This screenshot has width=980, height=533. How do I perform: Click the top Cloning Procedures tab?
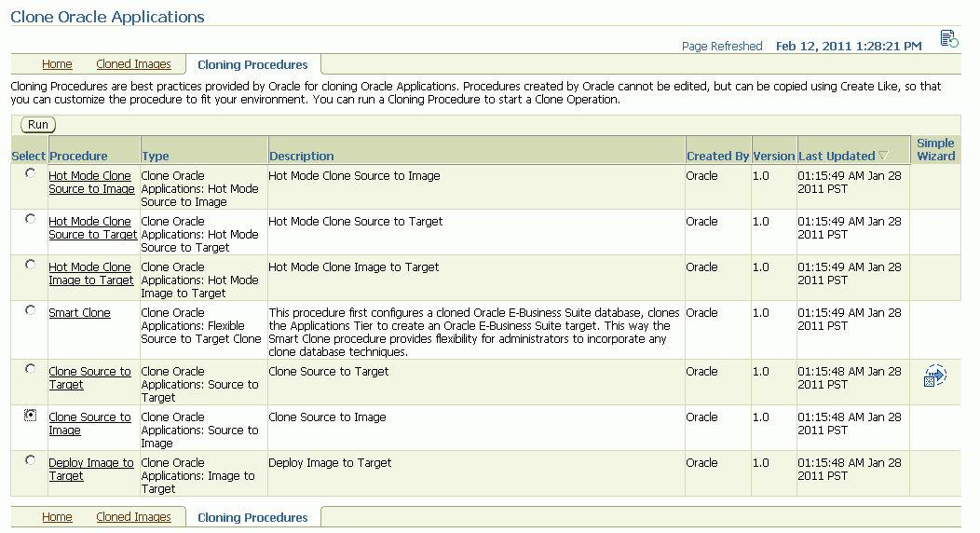[x=252, y=65]
